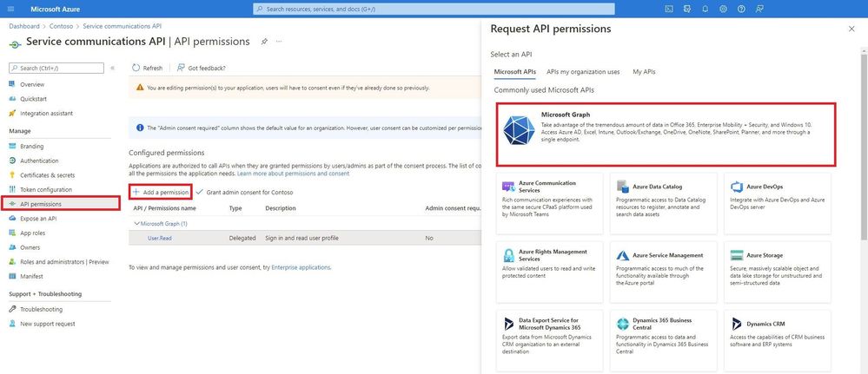
Task: Go to Service communications API breadcrumb
Action: click(123, 26)
